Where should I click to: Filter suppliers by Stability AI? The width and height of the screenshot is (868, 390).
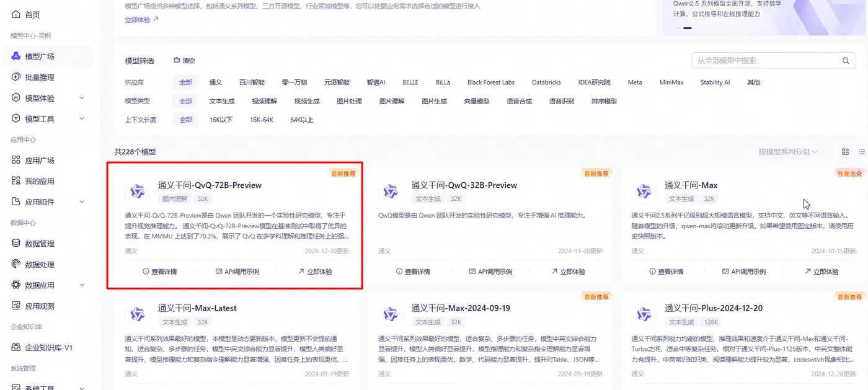pos(715,82)
